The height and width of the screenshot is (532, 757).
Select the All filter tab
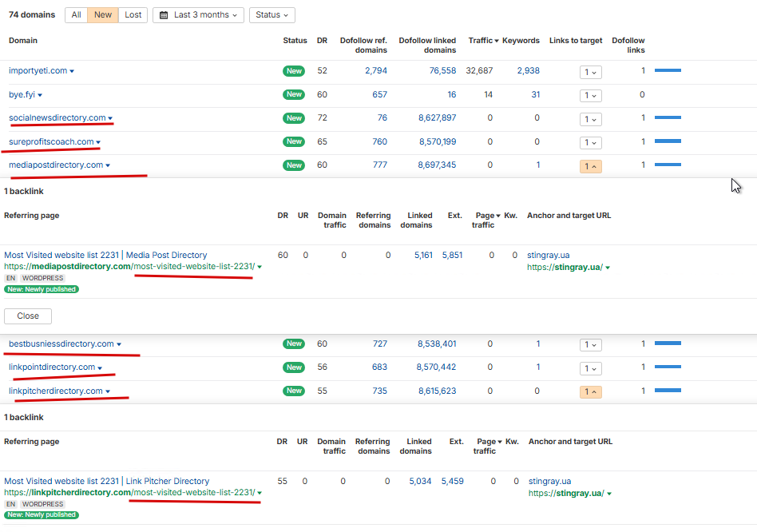point(77,15)
